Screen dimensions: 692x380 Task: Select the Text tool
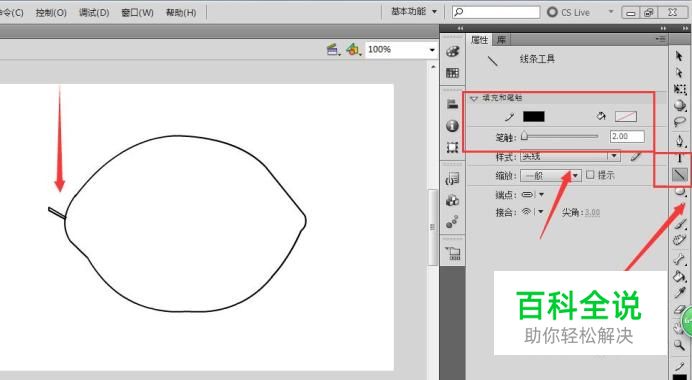click(680, 158)
